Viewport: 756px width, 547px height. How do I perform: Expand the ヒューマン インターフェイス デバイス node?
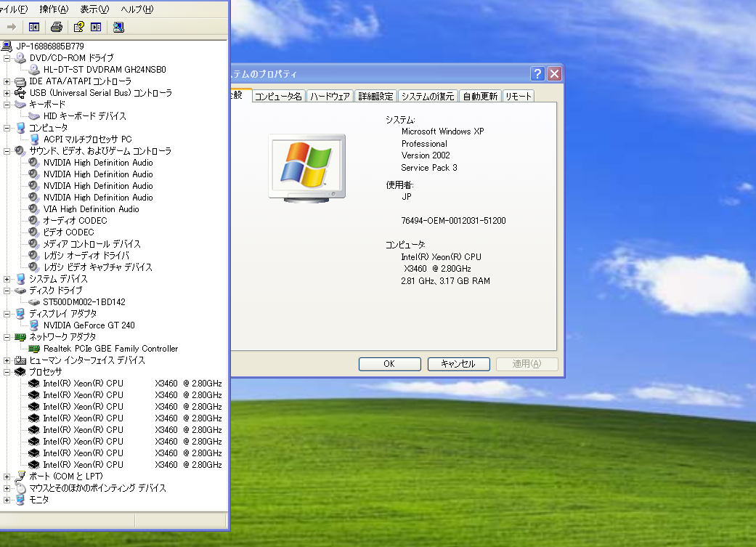point(7,360)
